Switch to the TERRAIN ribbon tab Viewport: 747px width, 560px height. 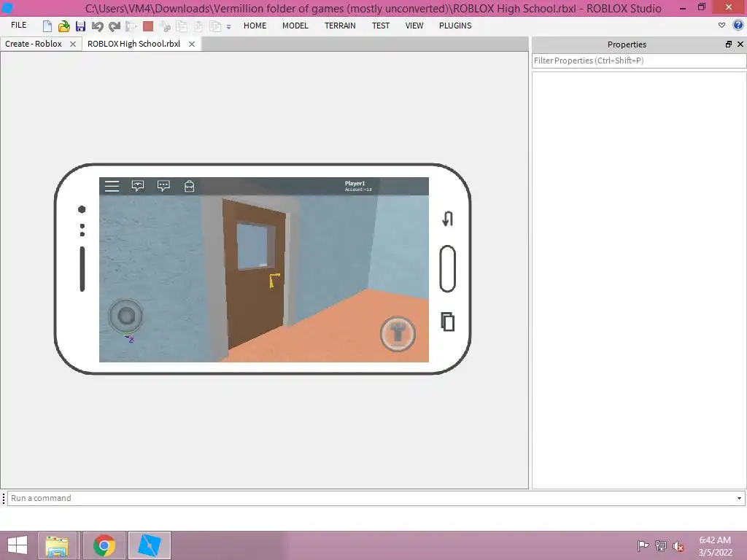point(340,26)
